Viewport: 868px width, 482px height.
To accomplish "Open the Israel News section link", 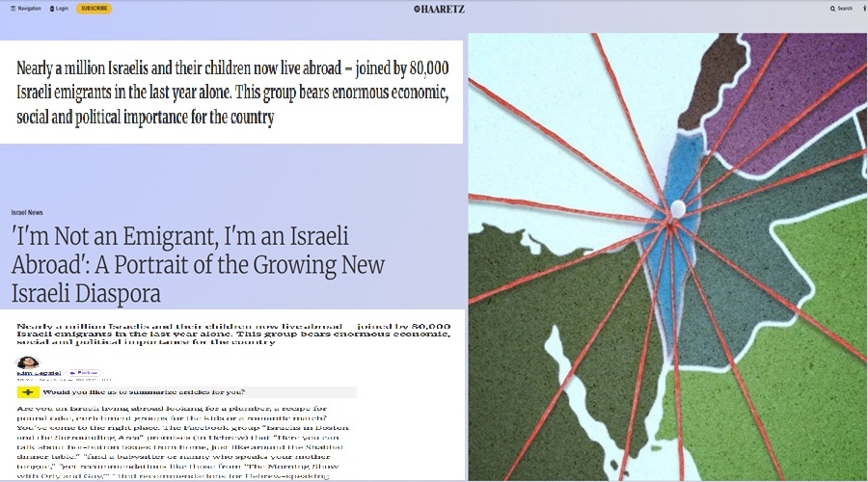I will tap(27, 212).
